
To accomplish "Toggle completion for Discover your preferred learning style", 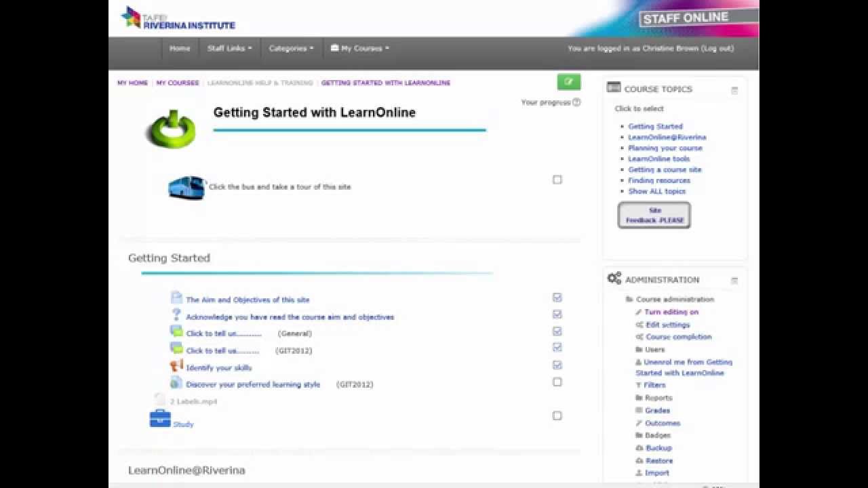I will [557, 382].
